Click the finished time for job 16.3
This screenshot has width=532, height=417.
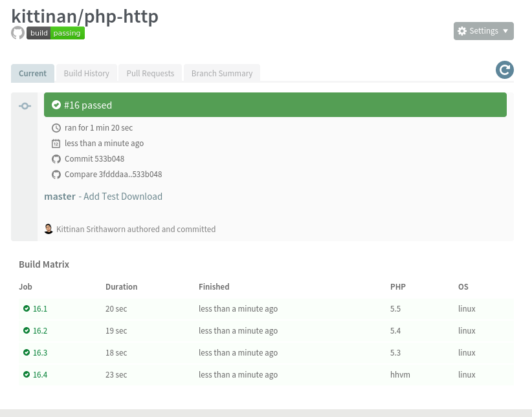[238, 352]
